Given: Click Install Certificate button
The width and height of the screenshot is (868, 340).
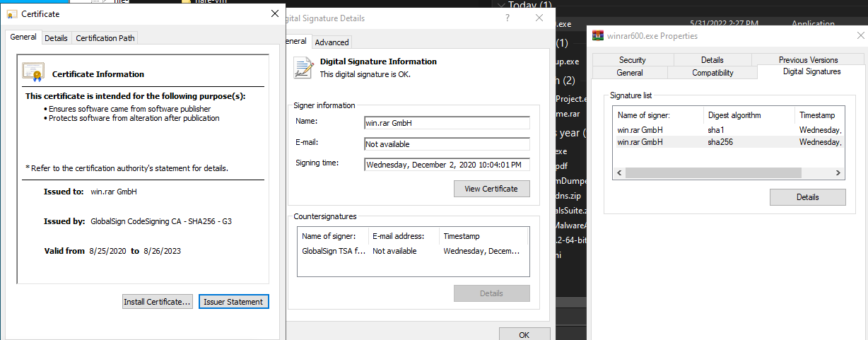Looking at the screenshot, I should 158,302.
